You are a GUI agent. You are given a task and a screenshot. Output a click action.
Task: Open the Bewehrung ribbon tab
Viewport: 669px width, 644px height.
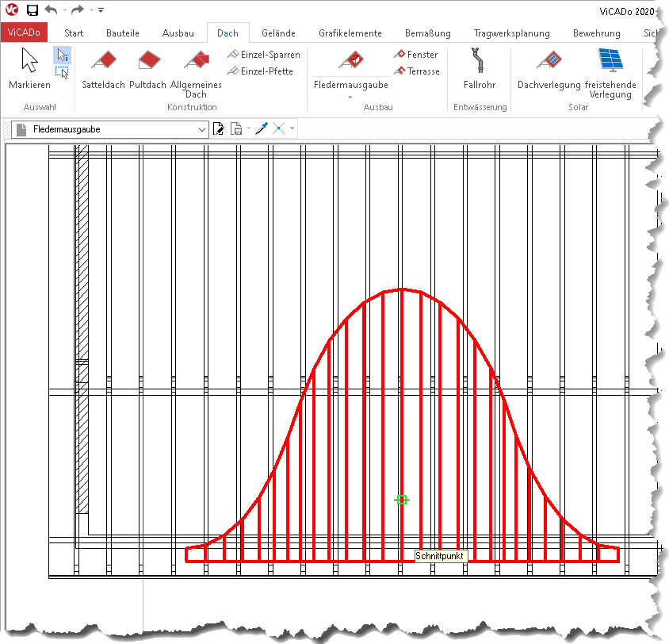597,33
